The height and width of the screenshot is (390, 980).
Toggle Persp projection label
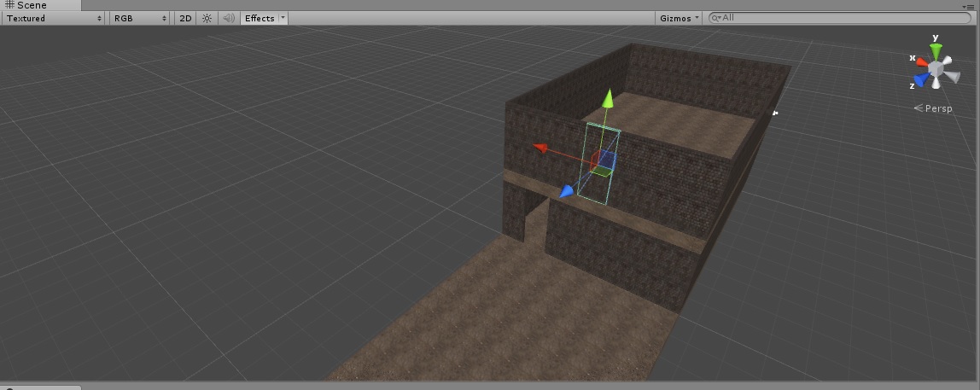point(933,108)
